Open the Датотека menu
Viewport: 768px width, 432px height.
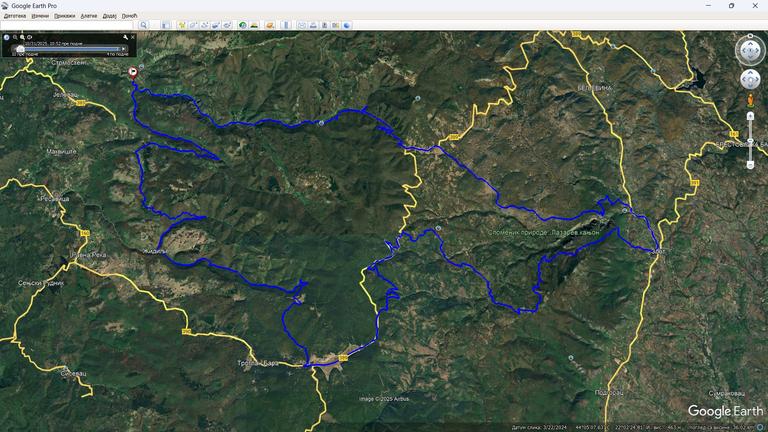coord(15,16)
